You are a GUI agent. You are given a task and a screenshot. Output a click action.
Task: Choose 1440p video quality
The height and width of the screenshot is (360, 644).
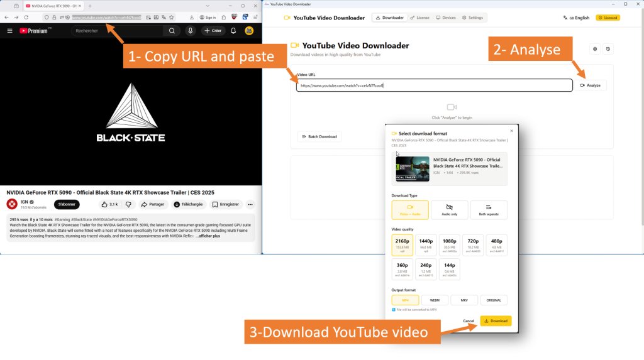(x=426, y=245)
